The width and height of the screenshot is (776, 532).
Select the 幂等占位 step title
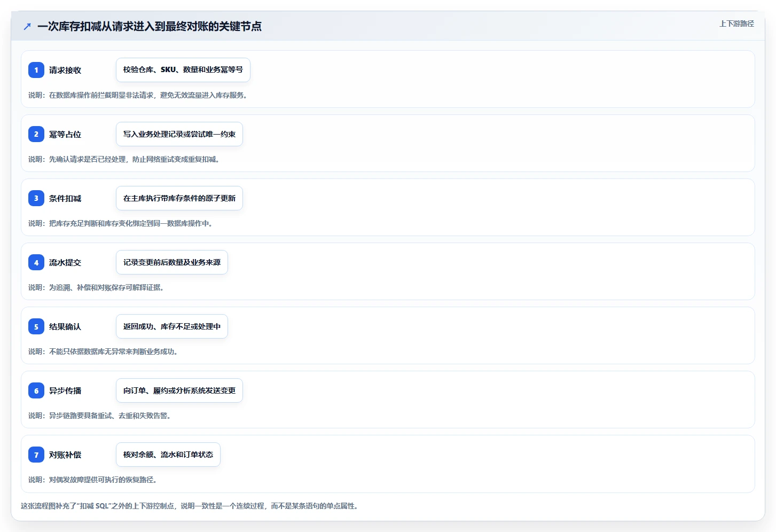[65, 134]
